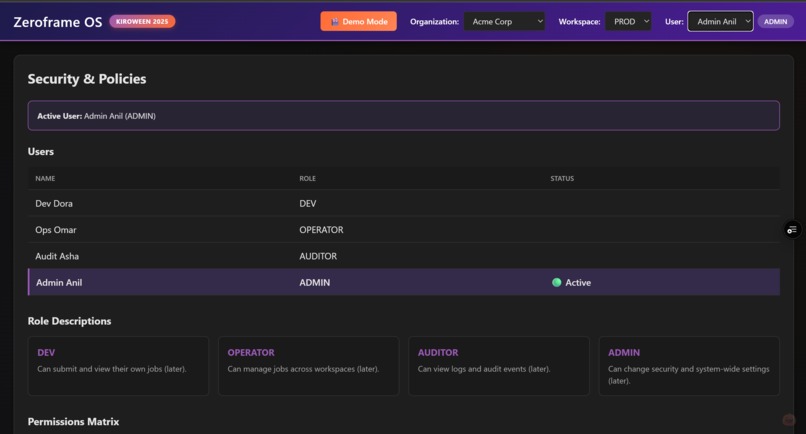Click the NAME column header
Screen dimensions: 806x434
coord(45,178)
